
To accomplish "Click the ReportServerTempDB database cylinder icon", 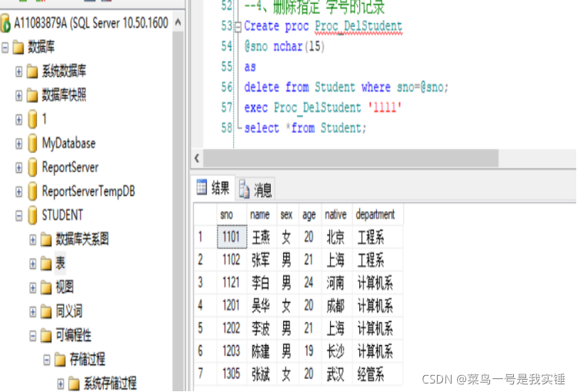I will [32, 191].
